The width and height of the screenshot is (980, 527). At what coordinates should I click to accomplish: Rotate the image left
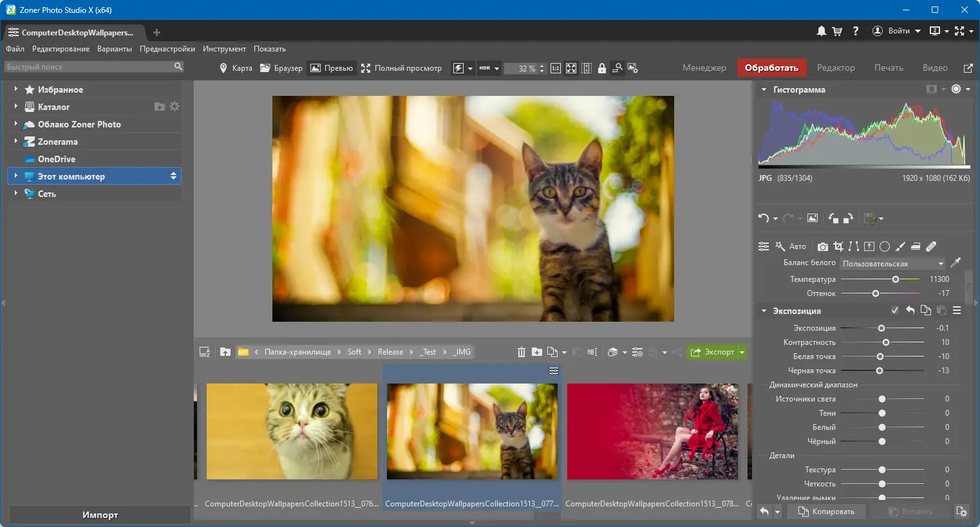pyautogui.click(x=833, y=218)
